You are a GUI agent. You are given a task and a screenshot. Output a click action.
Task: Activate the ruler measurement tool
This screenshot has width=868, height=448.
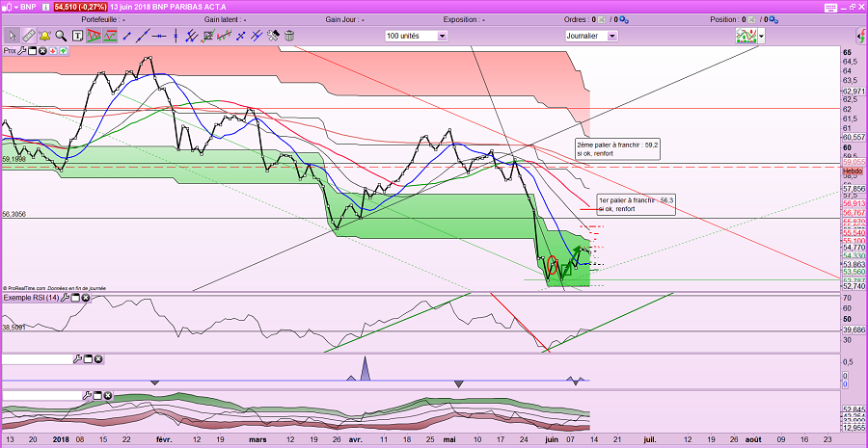tap(28, 36)
